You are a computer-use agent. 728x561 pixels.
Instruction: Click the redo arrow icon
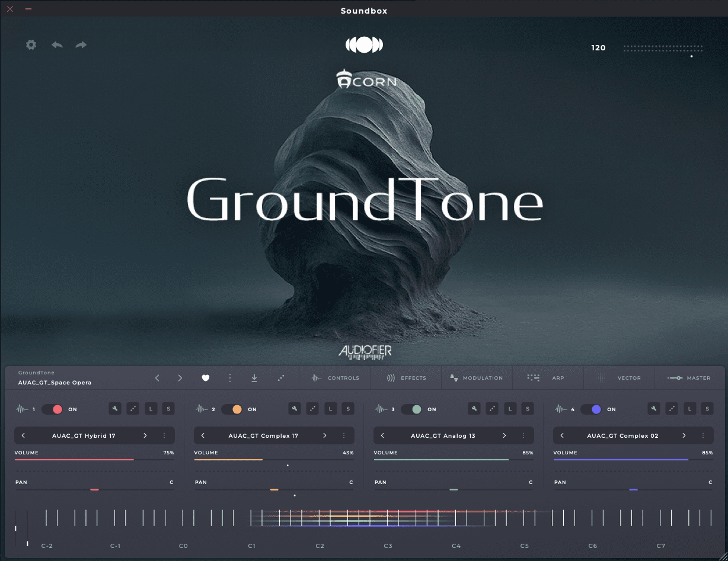81,45
